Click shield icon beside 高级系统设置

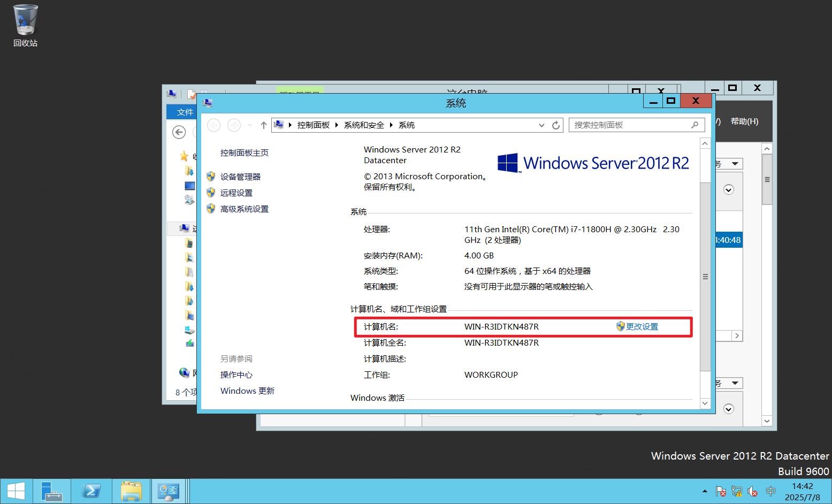211,209
